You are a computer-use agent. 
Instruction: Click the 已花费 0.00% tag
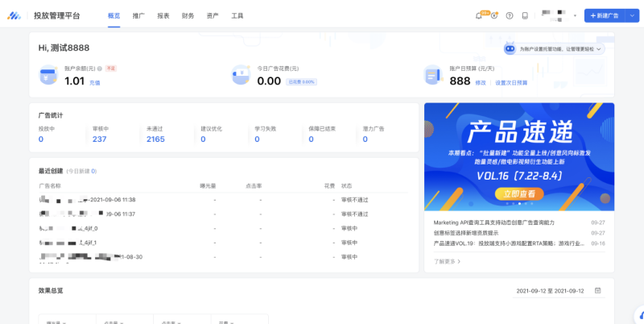301,82
